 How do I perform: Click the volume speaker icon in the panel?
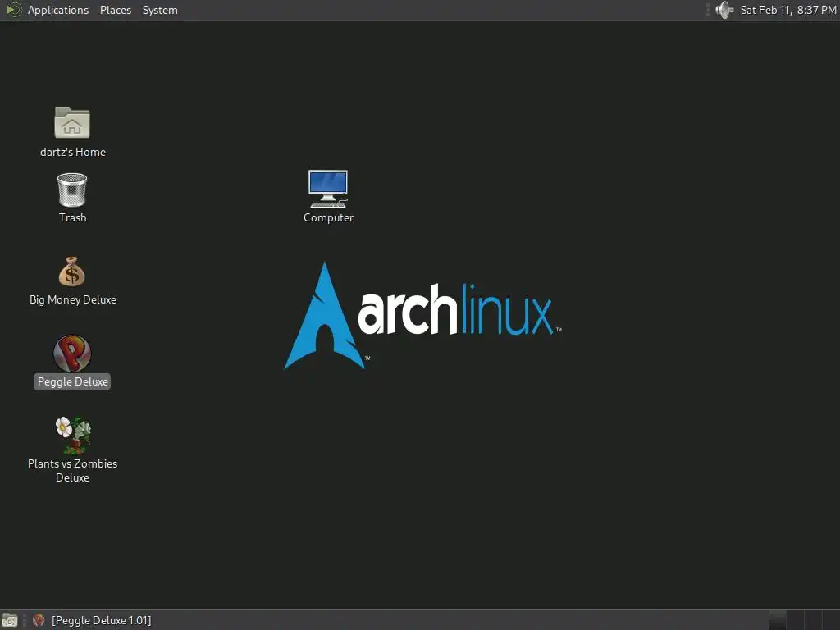pos(724,10)
